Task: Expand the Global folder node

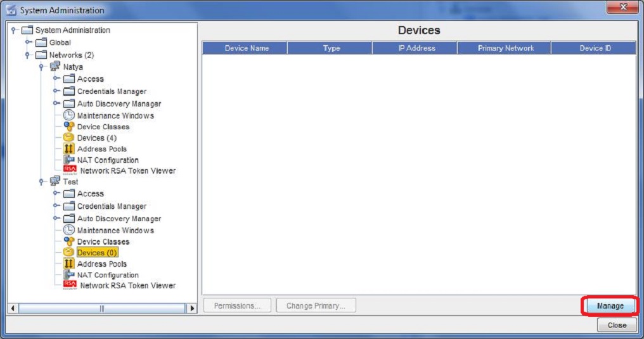Action: 28,42
